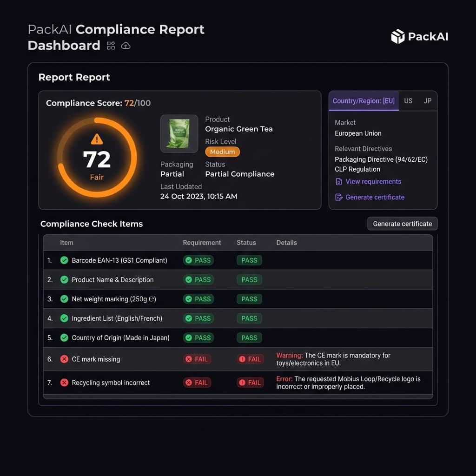Click Status FAIL badge for Recycling symbol row
This screenshot has height=476, width=476.
(250, 383)
